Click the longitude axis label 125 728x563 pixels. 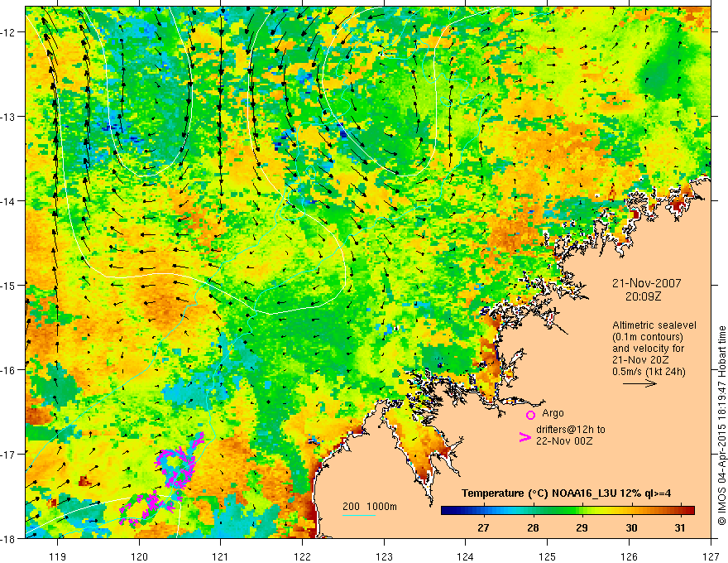tap(548, 556)
